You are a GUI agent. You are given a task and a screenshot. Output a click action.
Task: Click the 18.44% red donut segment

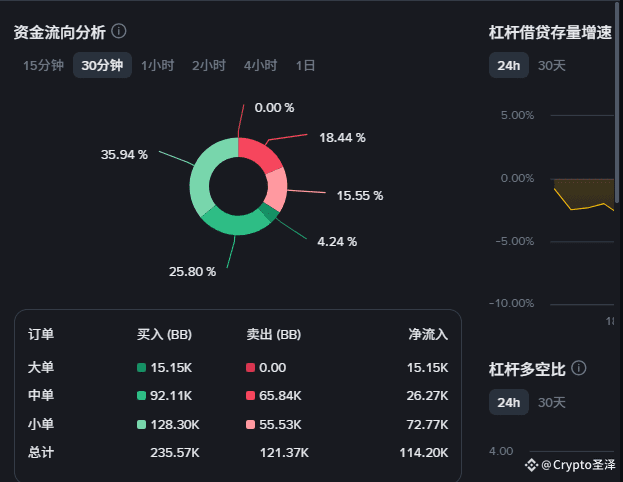tap(257, 153)
